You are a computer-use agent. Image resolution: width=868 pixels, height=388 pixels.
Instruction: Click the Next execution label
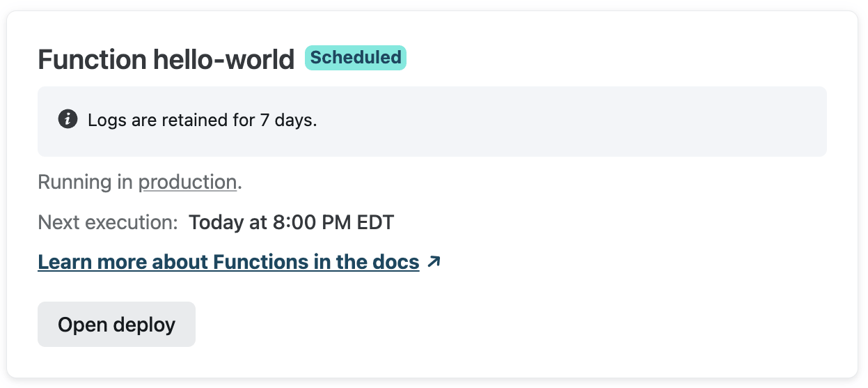pyautogui.click(x=108, y=223)
